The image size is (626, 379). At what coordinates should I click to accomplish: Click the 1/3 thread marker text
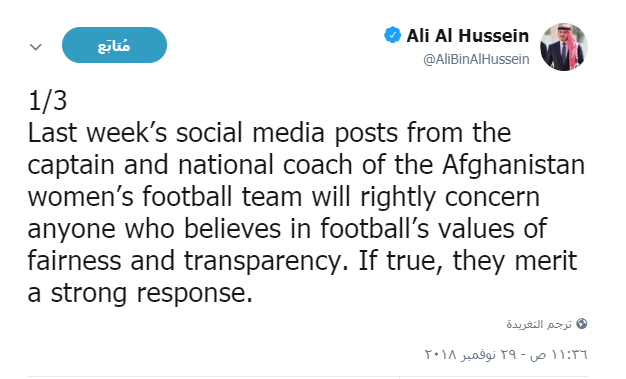pyautogui.click(x=48, y=101)
